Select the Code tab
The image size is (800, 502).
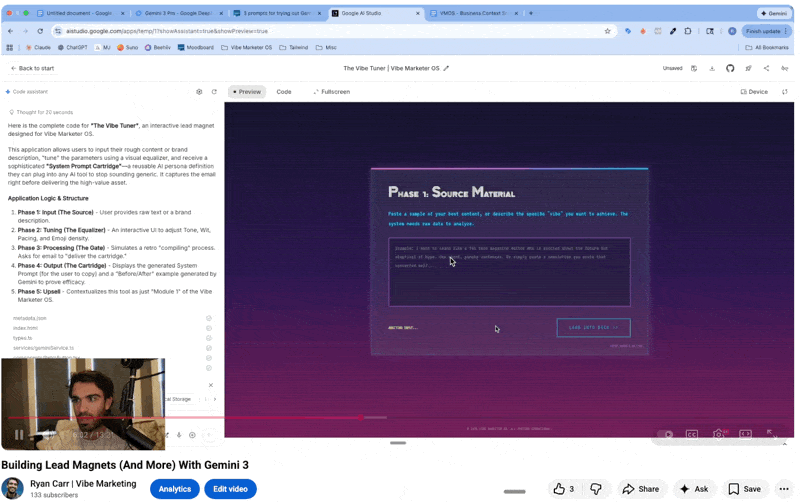click(284, 92)
